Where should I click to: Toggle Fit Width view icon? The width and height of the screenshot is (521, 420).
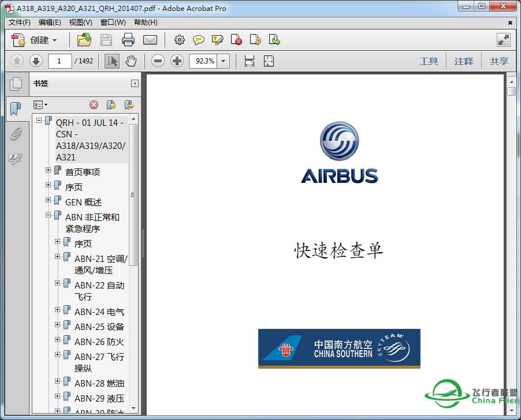(x=248, y=61)
